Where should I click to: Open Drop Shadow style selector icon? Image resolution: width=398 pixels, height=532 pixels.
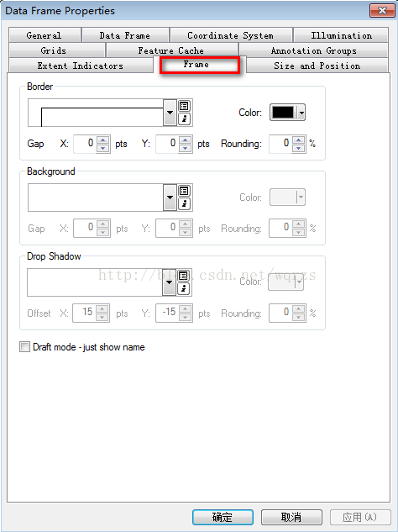pyautogui.click(x=183, y=276)
